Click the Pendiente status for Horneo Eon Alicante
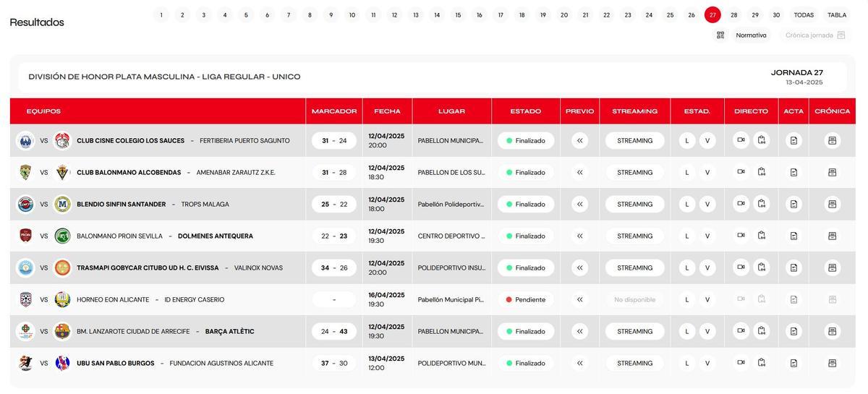This screenshot has height=394, width=868. [526, 299]
